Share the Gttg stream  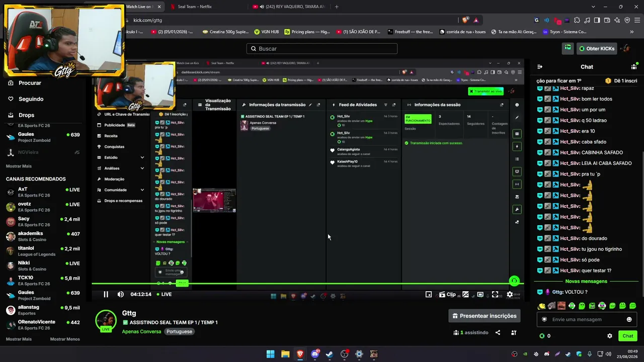(498, 332)
